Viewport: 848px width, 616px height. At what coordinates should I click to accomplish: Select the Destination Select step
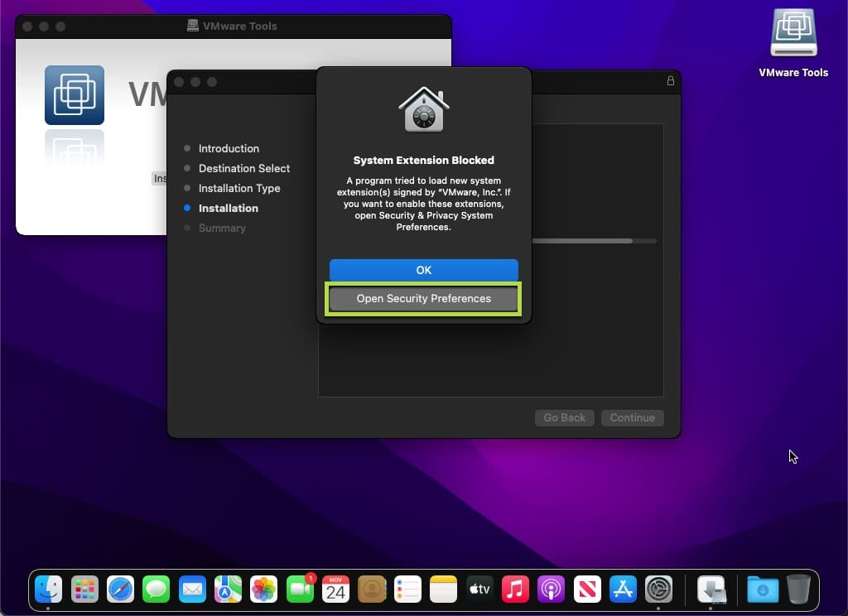pyautogui.click(x=244, y=168)
